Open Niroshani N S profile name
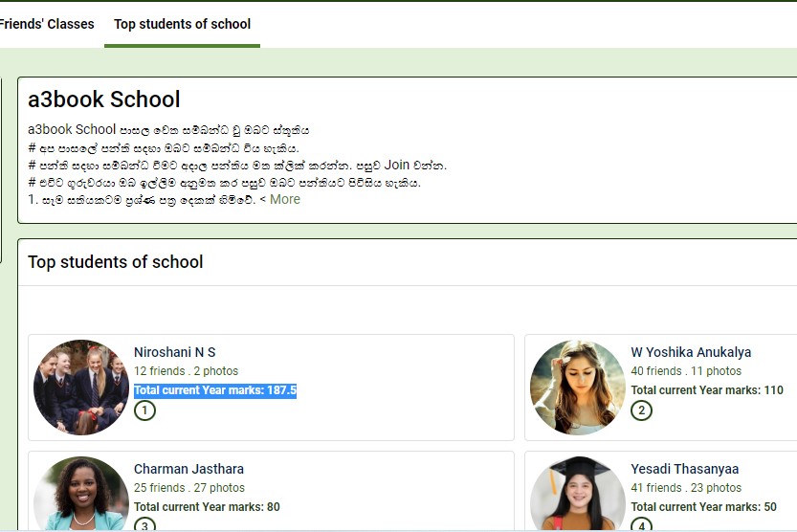Viewport: 797px width, 532px height. click(x=174, y=352)
